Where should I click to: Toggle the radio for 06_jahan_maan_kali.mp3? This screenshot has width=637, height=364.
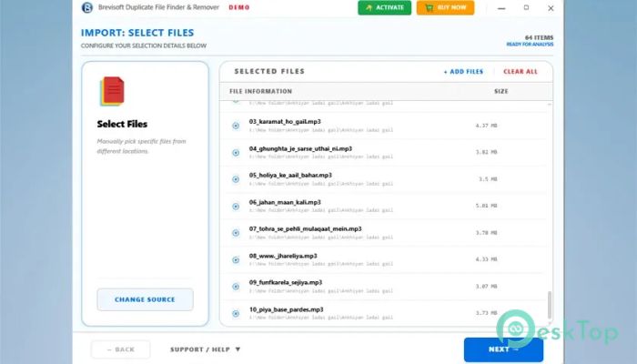tap(236, 207)
